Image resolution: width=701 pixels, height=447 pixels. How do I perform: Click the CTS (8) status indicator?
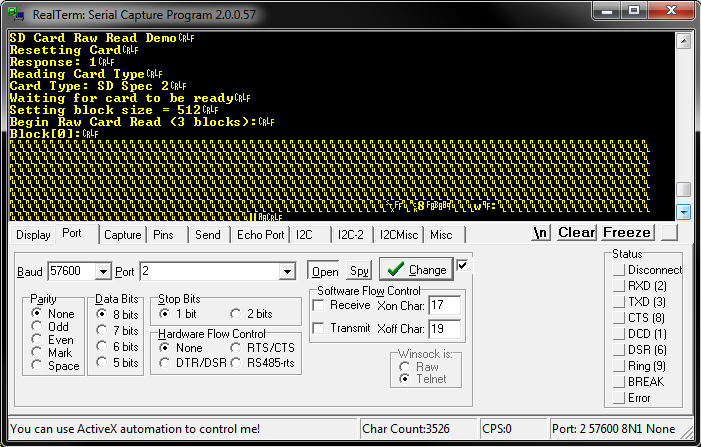(x=619, y=318)
